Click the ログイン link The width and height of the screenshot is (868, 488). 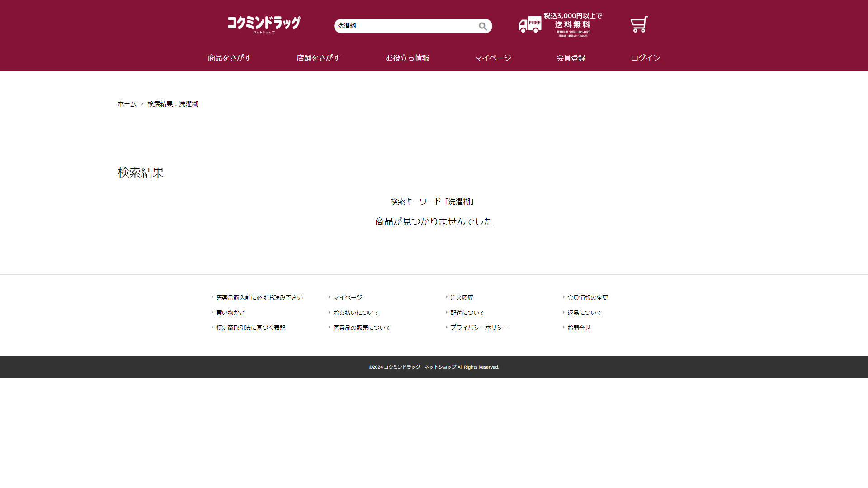pos(645,58)
